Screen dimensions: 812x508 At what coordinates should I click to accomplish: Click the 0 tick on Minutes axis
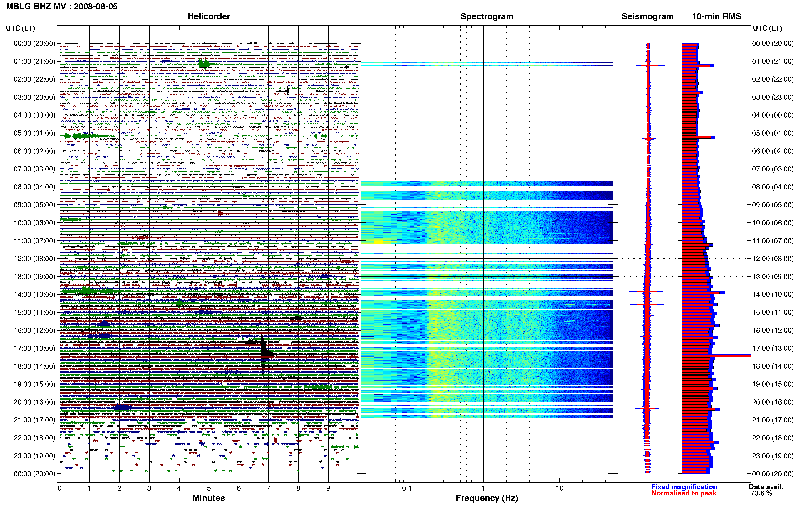point(59,488)
